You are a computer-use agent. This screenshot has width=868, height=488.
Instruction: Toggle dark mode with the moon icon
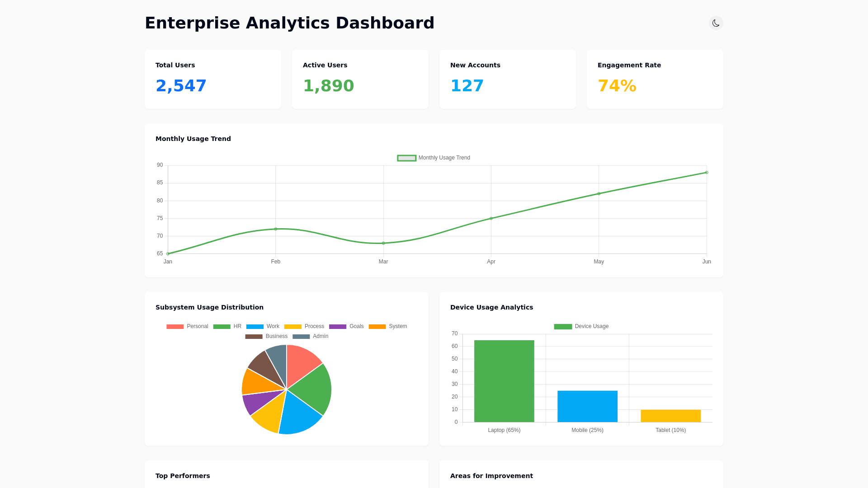tap(716, 23)
